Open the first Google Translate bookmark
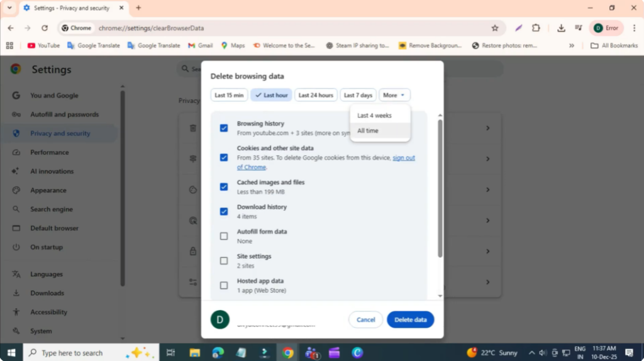Image resolution: width=644 pixels, height=361 pixels. (94, 45)
